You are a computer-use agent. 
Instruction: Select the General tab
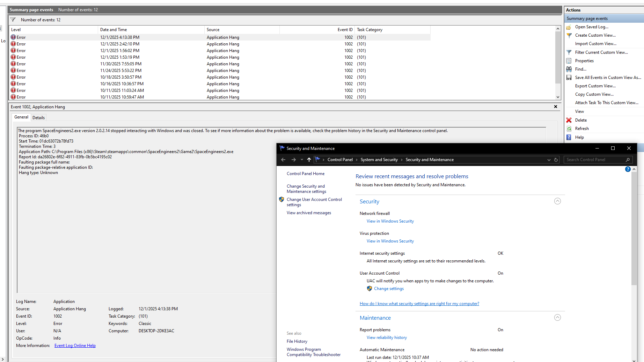(x=21, y=117)
